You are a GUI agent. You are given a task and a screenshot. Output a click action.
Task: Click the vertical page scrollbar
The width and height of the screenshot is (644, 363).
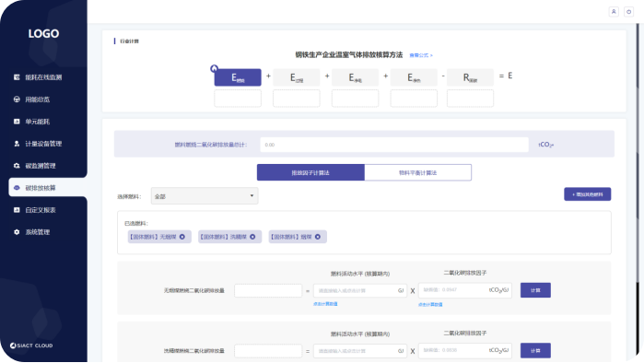pyautogui.click(x=638, y=189)
